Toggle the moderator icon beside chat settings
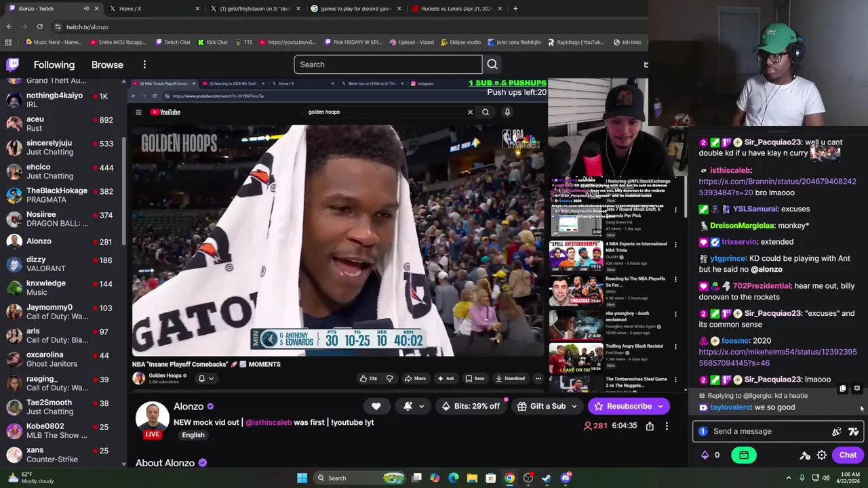 tap(805, 455)
